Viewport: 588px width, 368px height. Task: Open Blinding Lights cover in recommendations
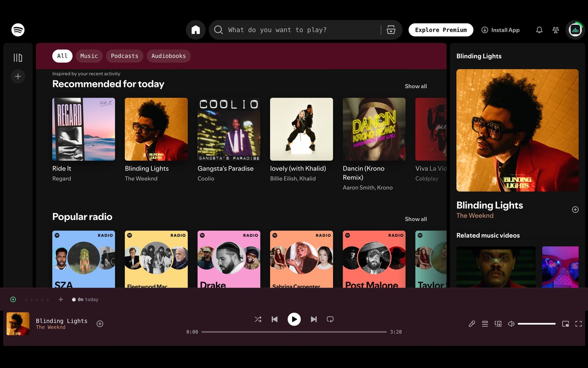click(156, 129)
